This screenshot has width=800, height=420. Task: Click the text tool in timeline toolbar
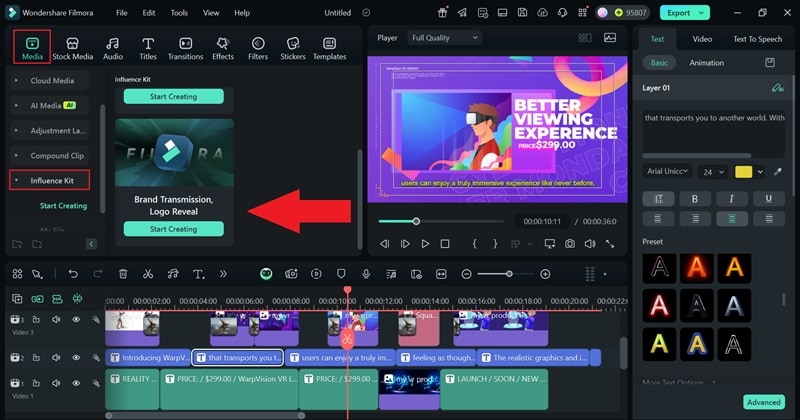pos(198,274)
